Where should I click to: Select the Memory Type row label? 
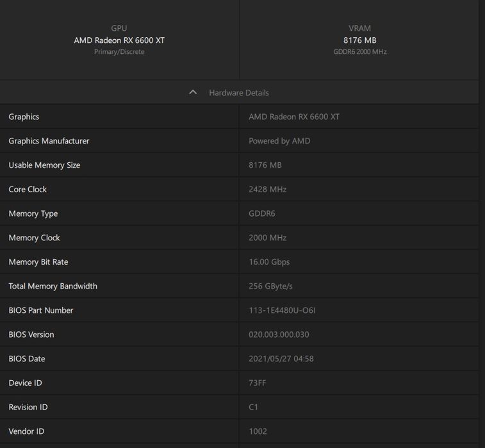33,213
